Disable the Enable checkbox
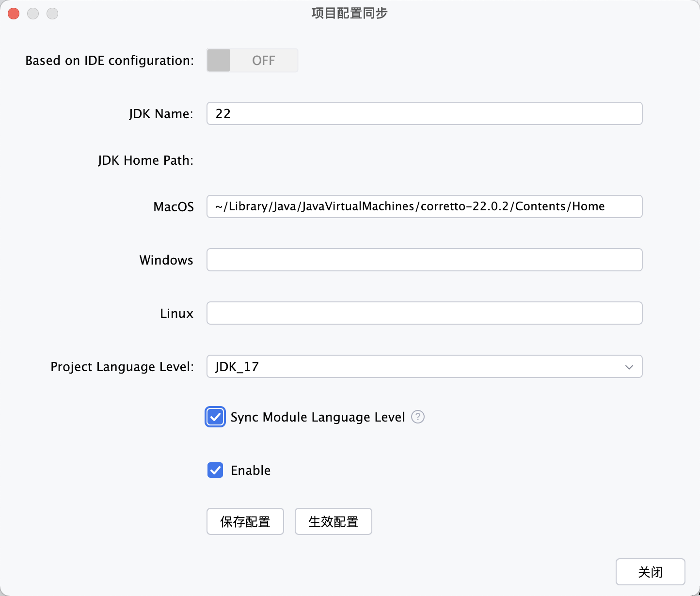 click(x=215, y=470)
